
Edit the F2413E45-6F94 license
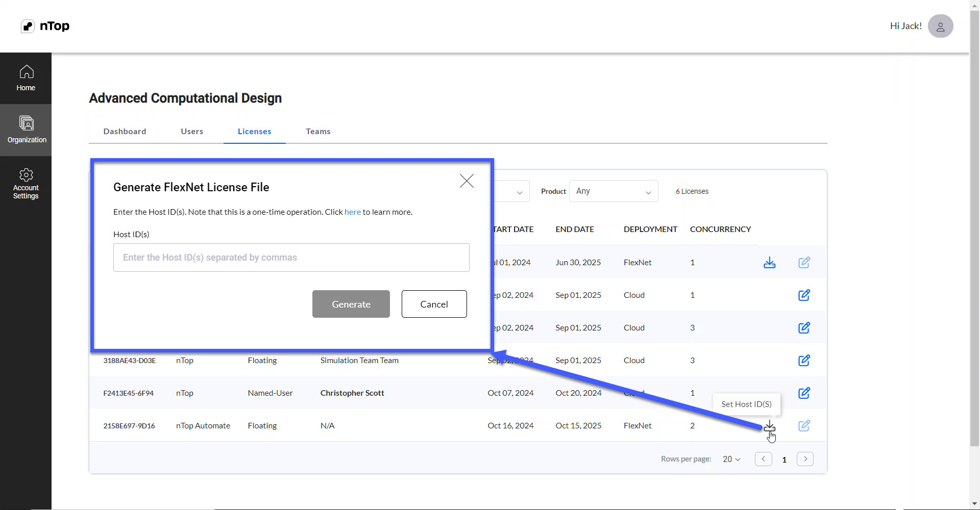[804, 393]
